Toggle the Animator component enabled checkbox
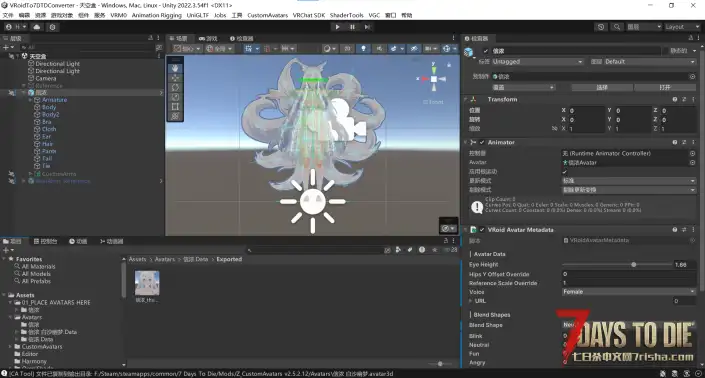The image size is (705, 378). click(x=482, y=142)
